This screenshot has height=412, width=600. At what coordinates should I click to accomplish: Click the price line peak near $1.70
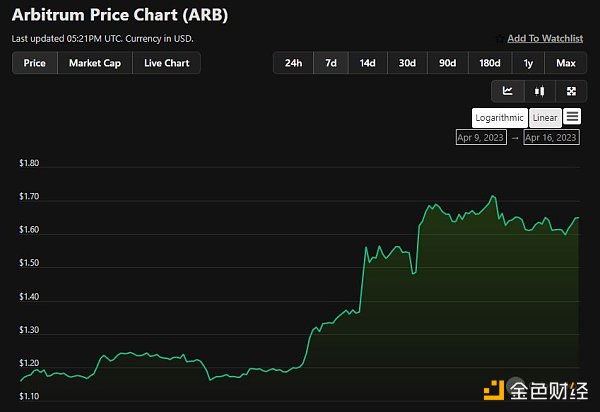[493, 196]
